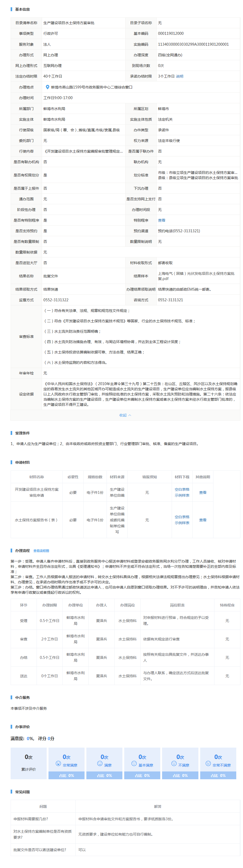Download 空白表格 for 水土保持方案审批申请 row

(x=182, y=489)
